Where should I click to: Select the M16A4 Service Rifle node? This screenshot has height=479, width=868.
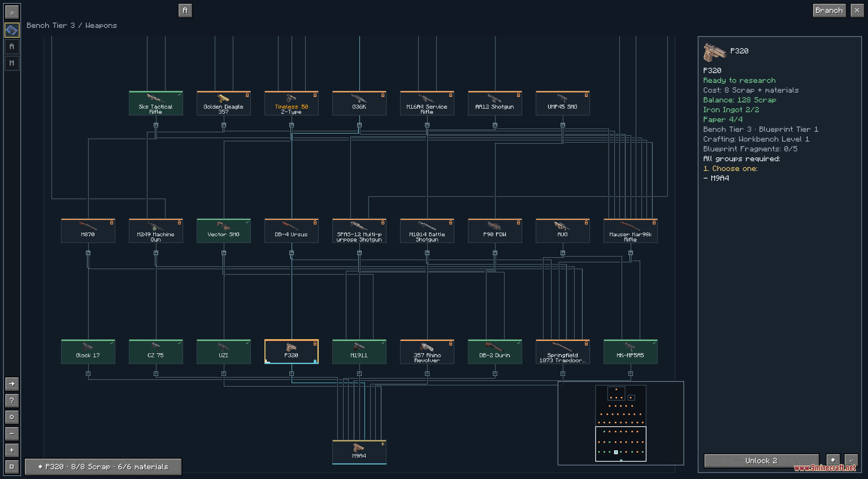[x=427, y=103]
